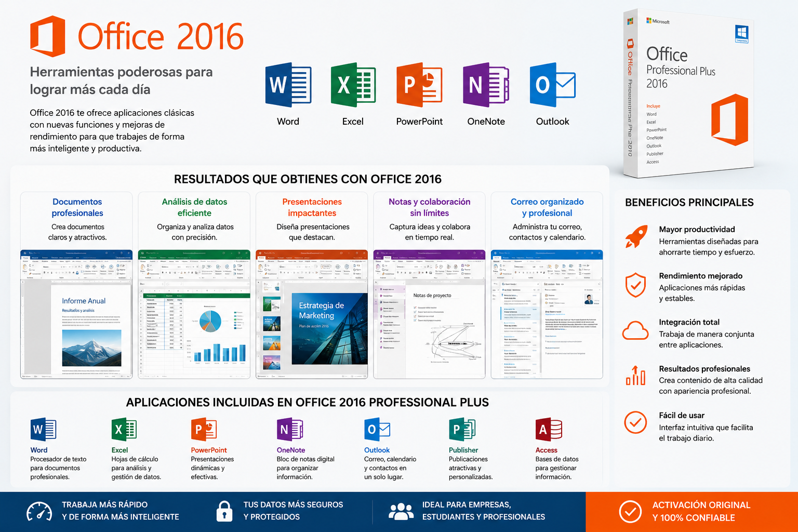This screenshot has width=798, height=532.
Task: Click the Integración total benefit title
Action: click(x=689, y=322)
